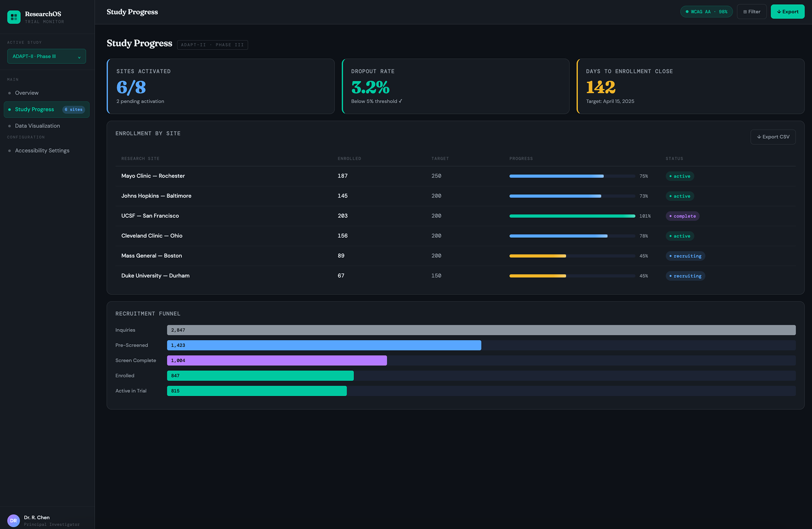The height and width of the screenshot is (529, 812).
Task: Click Mass General recruiting status badge
Action: click(x=685, y=256)
